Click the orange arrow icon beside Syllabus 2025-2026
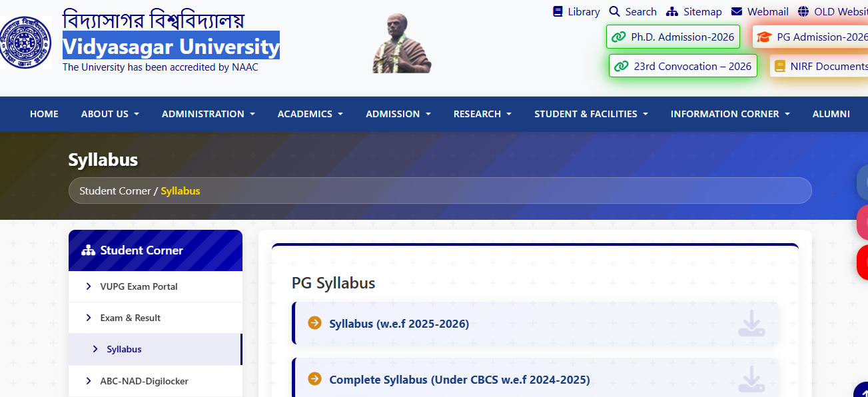The height and width of the screenshot is (397, 868). click(x=314, y=323)
